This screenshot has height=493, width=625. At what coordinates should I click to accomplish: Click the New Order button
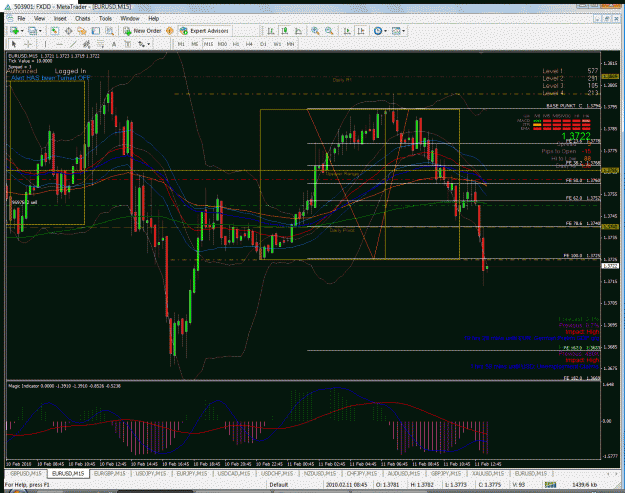point(142,31)
